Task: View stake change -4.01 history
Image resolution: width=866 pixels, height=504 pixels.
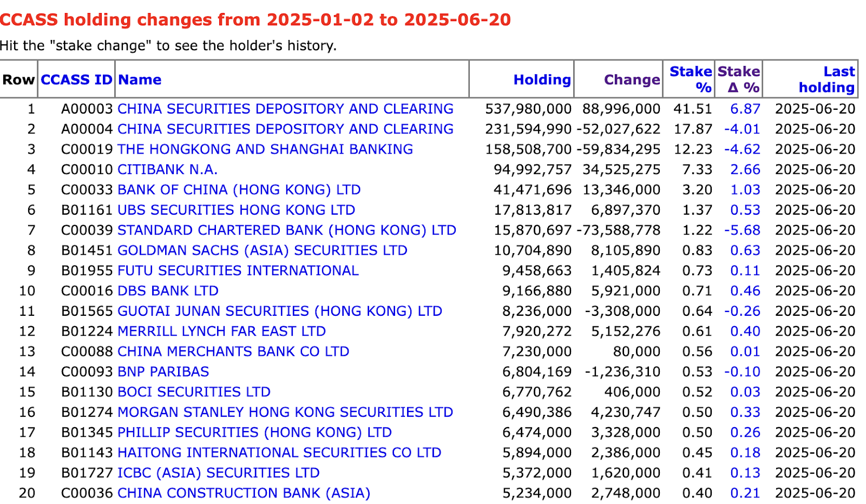Action: point(742,129)
